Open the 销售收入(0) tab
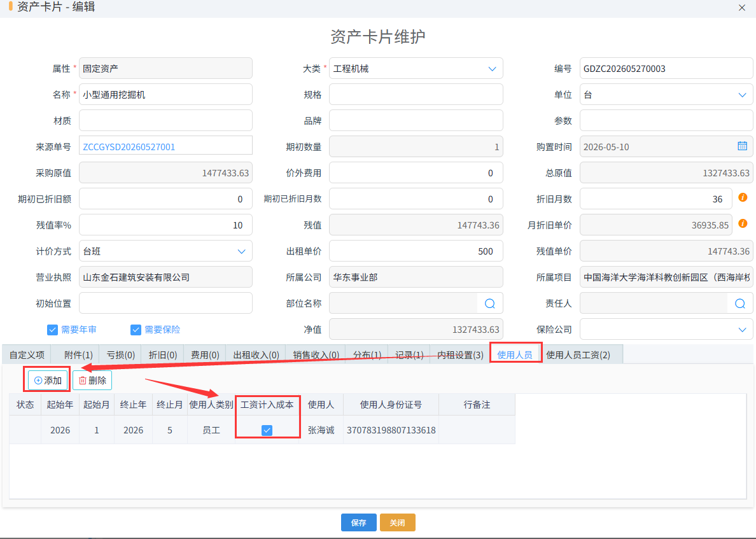The height and width of the screenshot is (539, 756). tap(316, 355)
